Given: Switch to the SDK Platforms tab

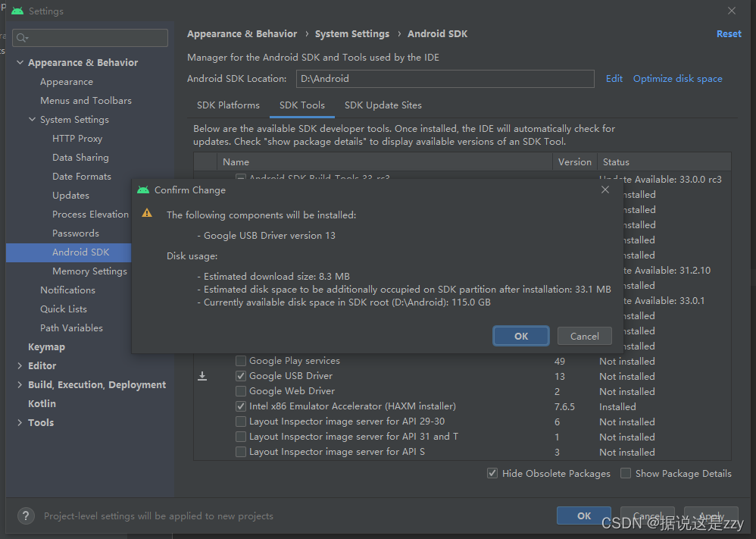Looking at the screenshot, I should click(228, 105).
